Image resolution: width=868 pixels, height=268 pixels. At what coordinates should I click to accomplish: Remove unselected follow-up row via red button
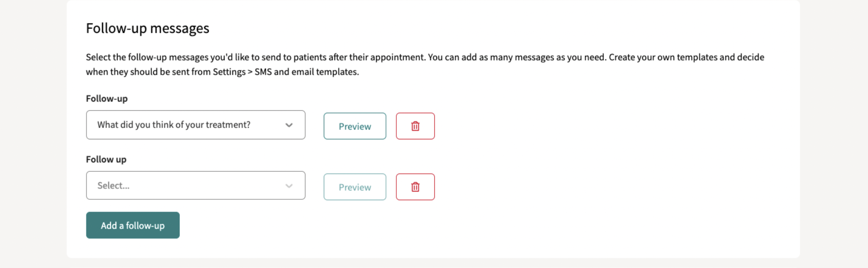(x=415, y=187)
